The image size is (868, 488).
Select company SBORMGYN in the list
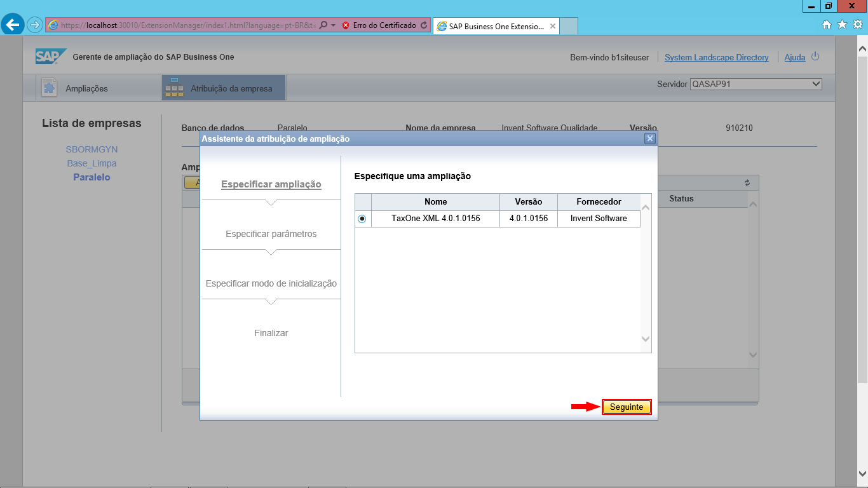(x=92, y=149)
